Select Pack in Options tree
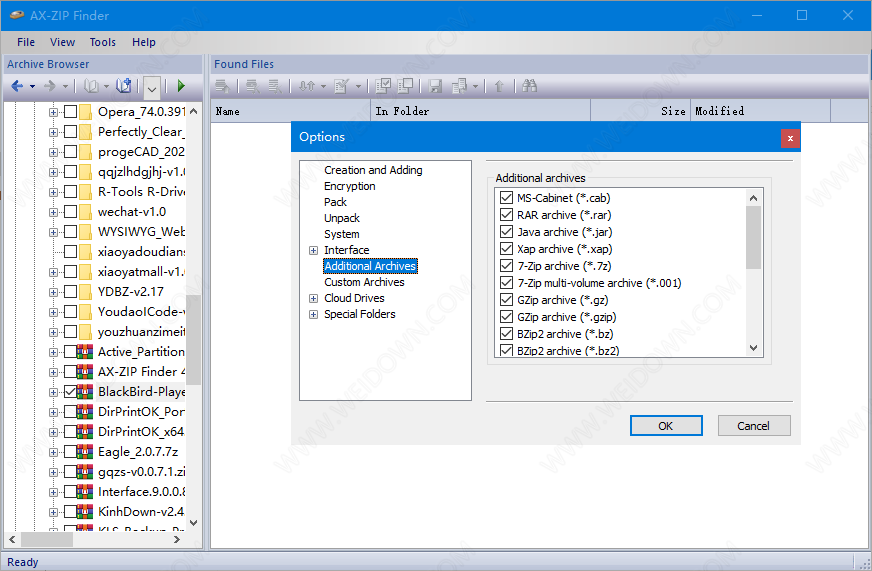The image size is (872, 571). pyautogui.click(x=335, y=202)
